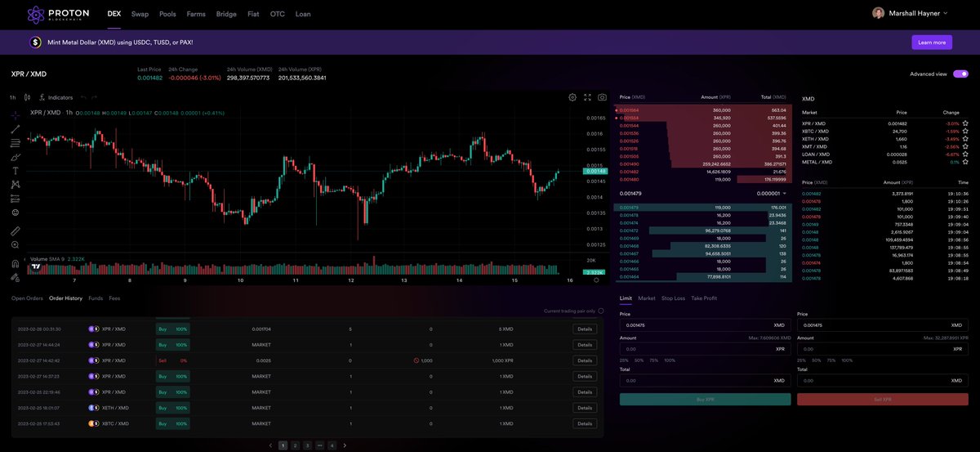Activate the zoom-in tool on chart
980x452 pixels.
(16, 244)
